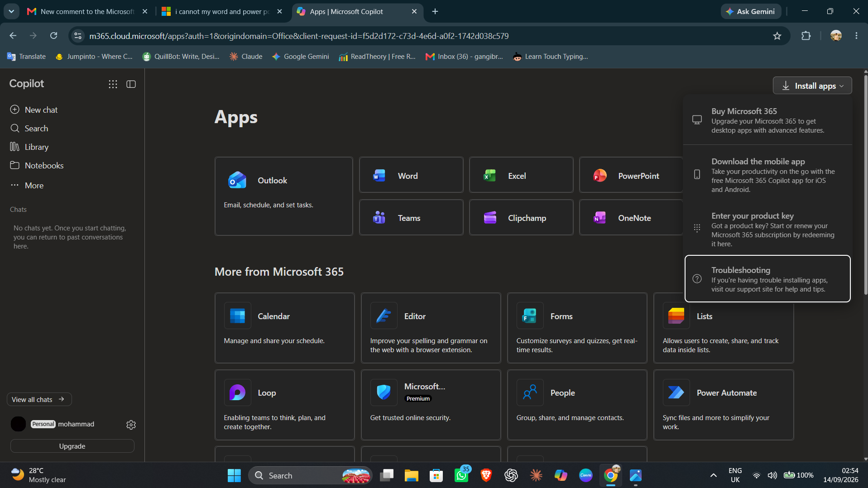Screen dimensions: 868x488
Task: Switch to the Gmail New comment tab
Action: coord(88,11)
